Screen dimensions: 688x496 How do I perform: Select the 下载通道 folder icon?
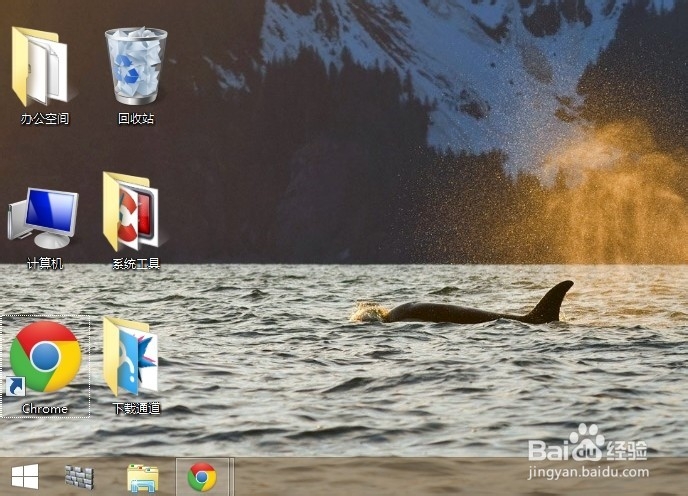tap(131, 356)
